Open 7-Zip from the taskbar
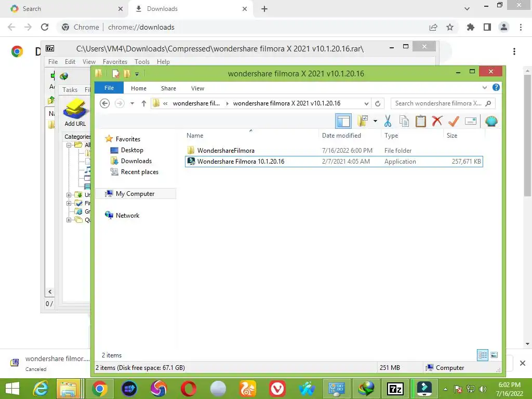The image size is (532, 399). [395, 389]
